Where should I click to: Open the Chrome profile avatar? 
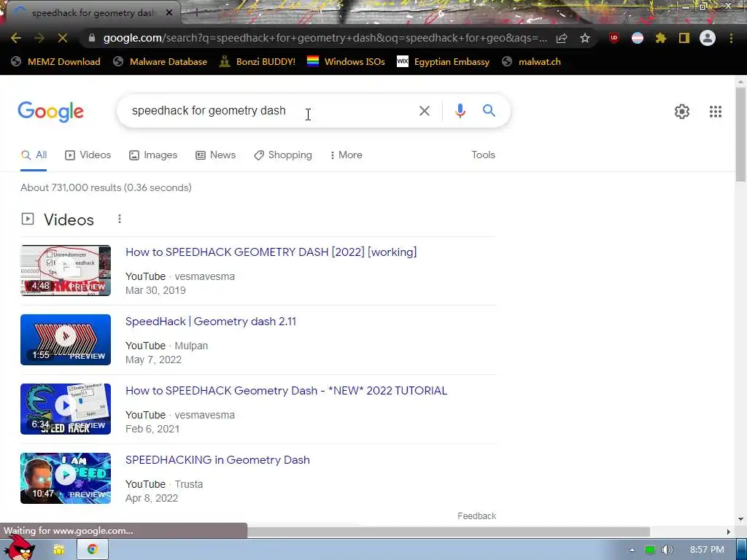[708, 38]
